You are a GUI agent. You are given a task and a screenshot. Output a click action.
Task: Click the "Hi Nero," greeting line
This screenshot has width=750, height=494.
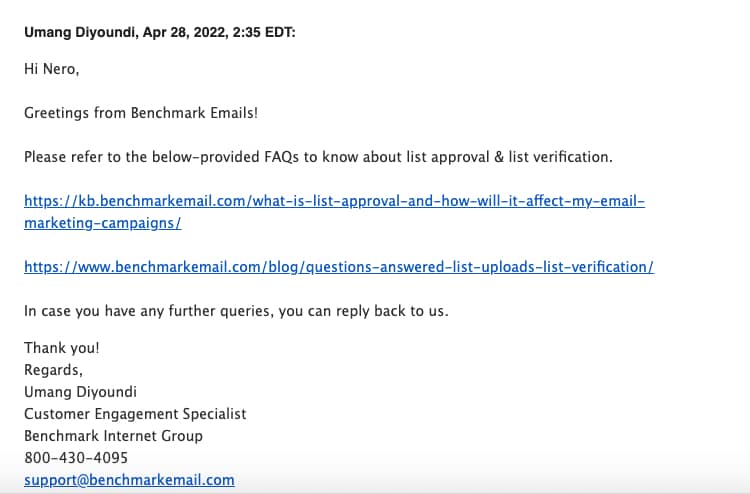(52, 69)
